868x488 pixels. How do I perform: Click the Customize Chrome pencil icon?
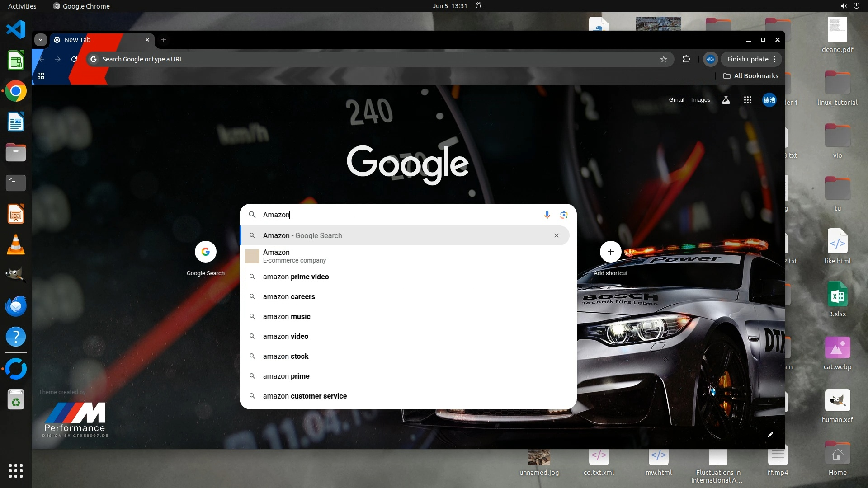pos(770,435)
